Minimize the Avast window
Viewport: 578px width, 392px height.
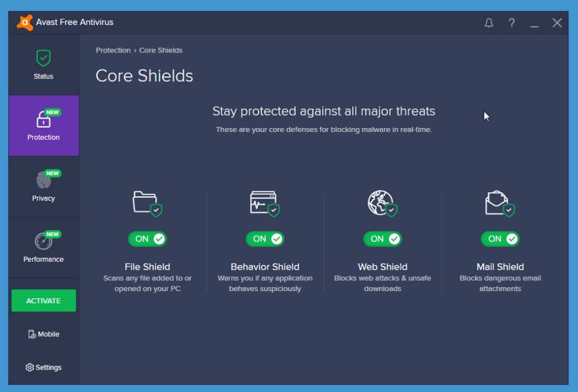click(x=535, y=26)
